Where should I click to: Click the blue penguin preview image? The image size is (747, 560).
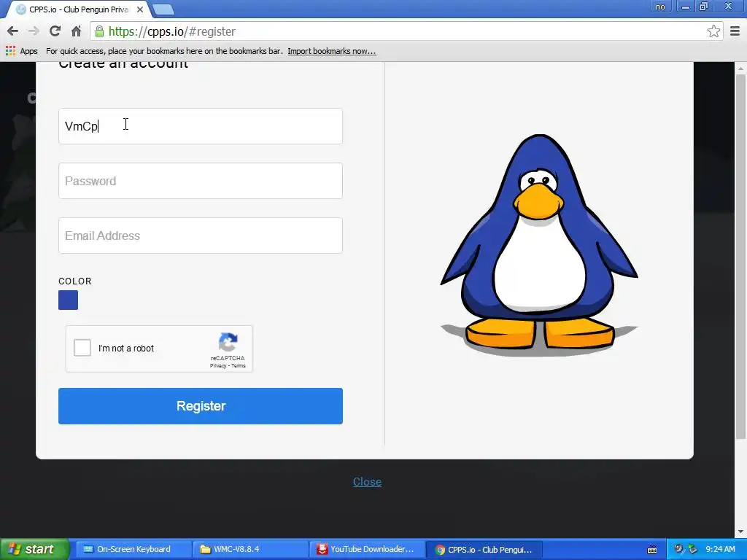[539, 245]
